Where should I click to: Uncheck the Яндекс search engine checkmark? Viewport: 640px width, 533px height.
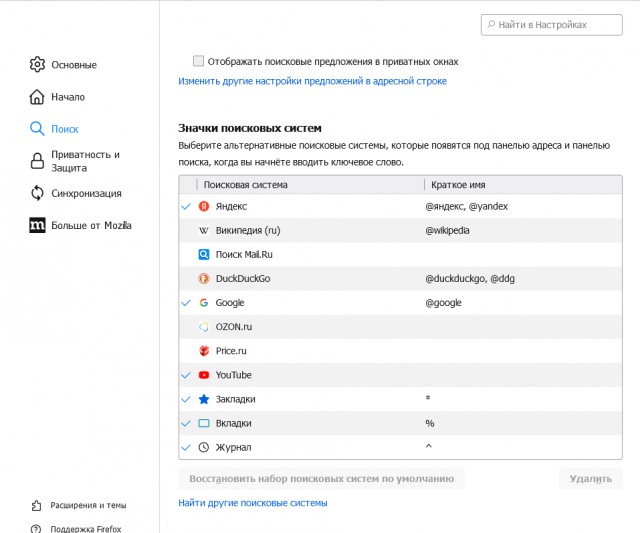pos(186,207)
